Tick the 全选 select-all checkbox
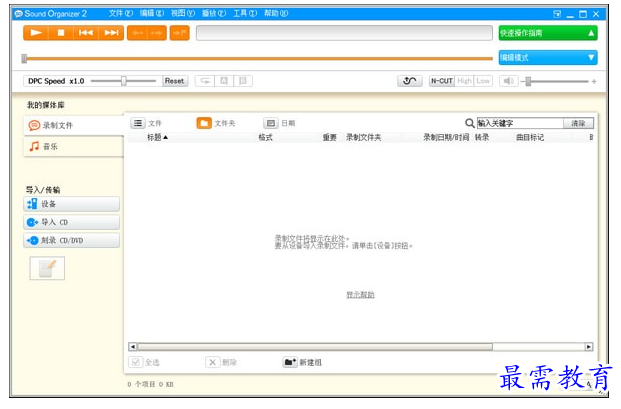621x409 pixels. click(x=135, y=362)
